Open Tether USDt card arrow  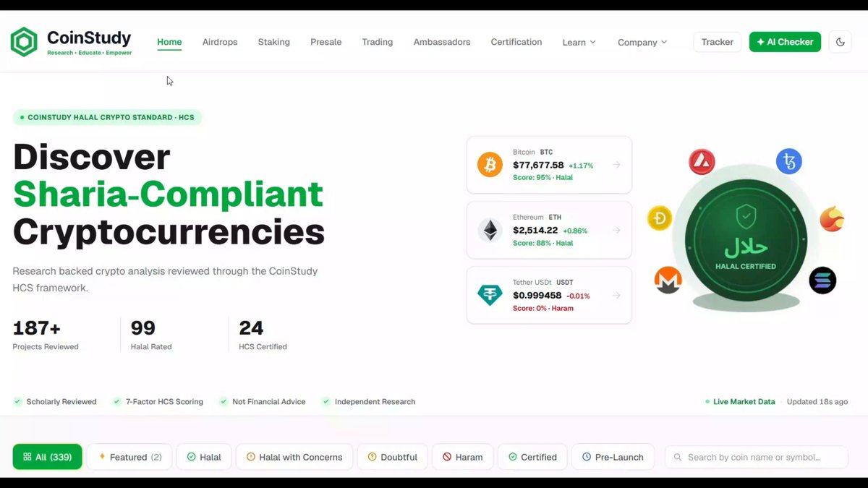click(616, 295)
